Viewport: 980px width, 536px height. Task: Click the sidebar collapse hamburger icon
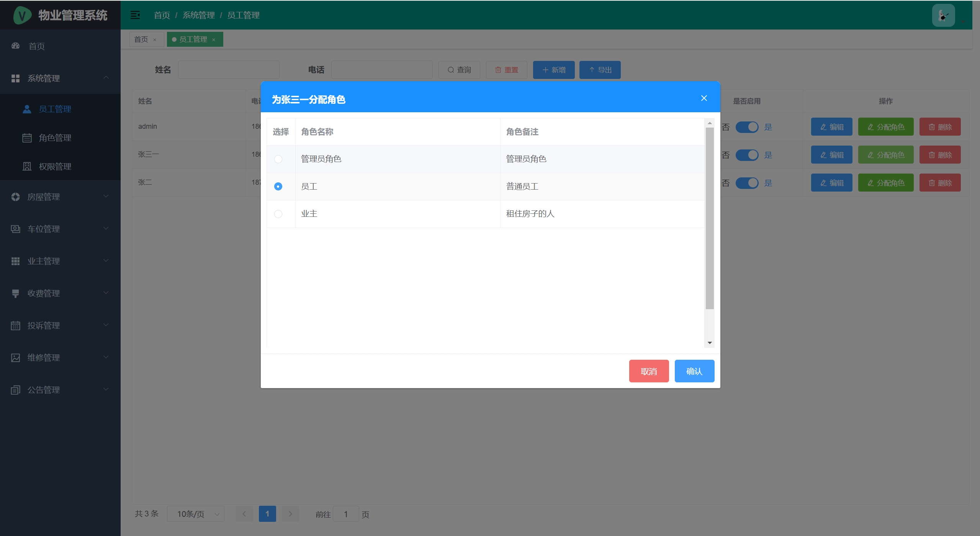[135, 15]
